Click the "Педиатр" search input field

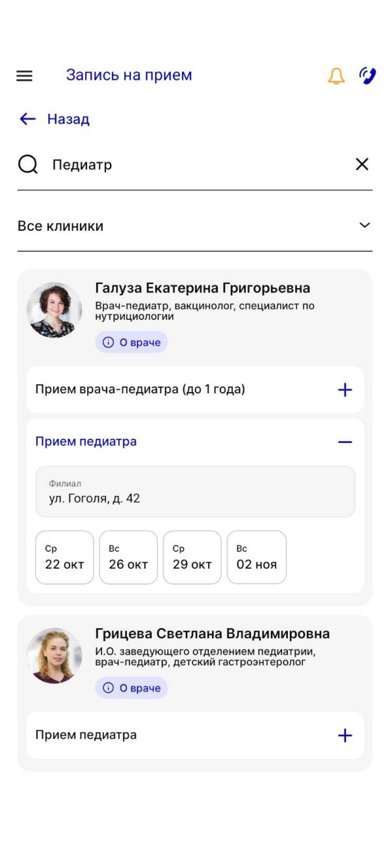[x=195, y=165]
